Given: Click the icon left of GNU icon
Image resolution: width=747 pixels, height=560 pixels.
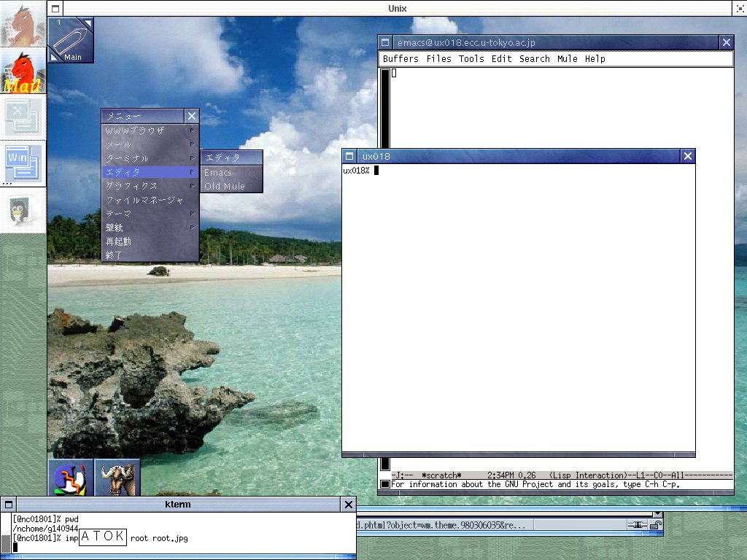Looking at the screenshot, I should pos(71,478).
